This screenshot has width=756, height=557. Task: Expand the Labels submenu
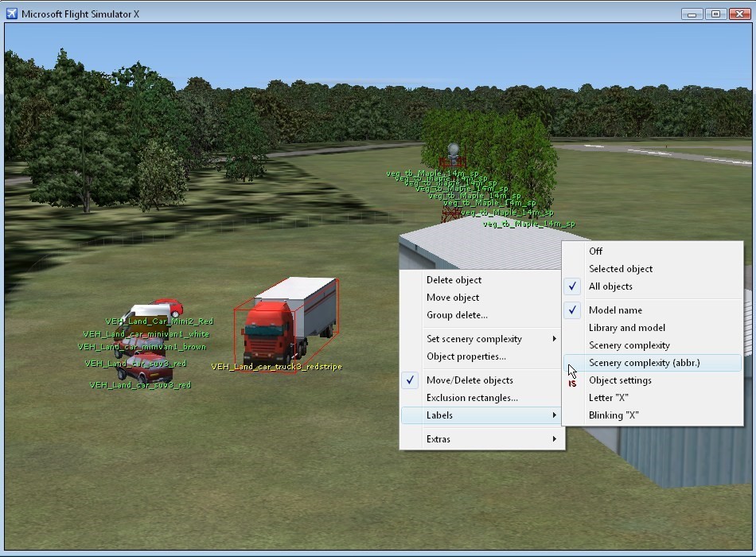coord(481,415)
